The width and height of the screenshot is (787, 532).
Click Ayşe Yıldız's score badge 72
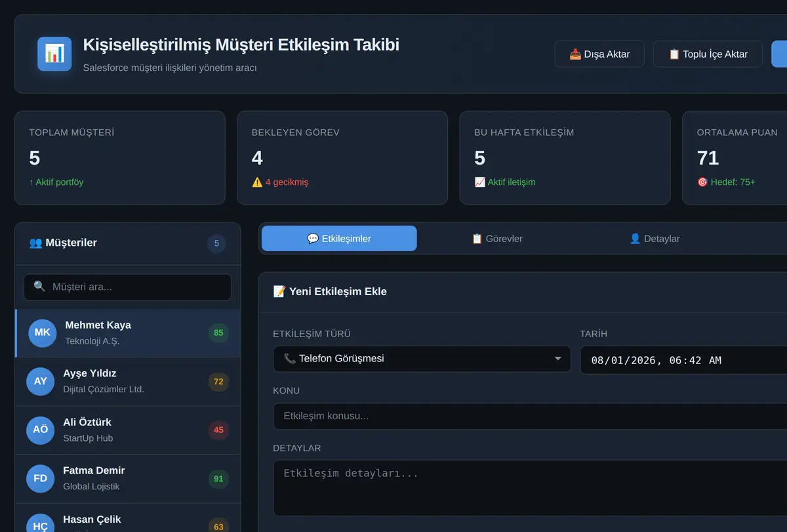218,381
